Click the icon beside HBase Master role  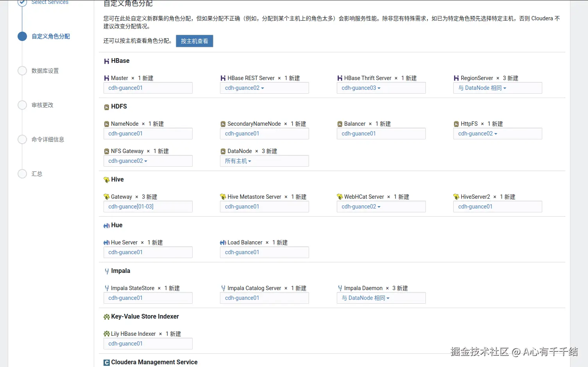106,78
